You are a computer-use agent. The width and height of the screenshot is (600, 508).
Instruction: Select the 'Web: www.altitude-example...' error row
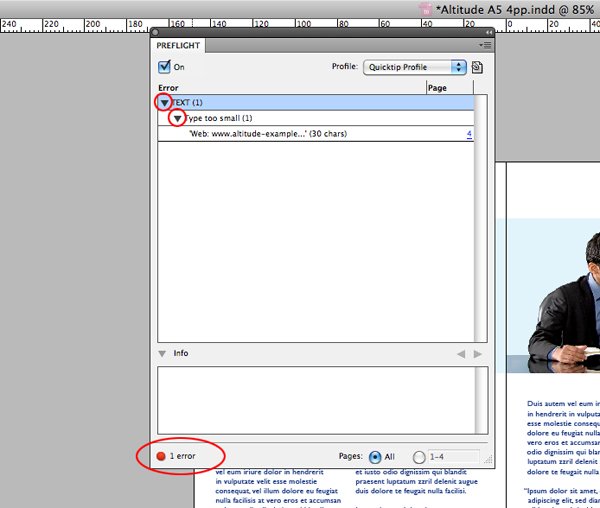(x=316, y=134)
